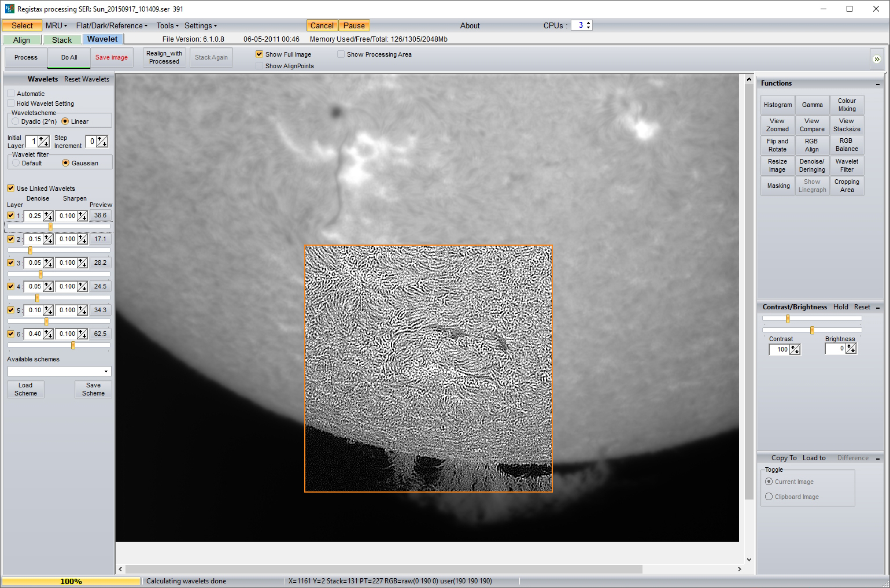Collapse the Contrast/Brightness panel minus icon

[x=878, y=308]
